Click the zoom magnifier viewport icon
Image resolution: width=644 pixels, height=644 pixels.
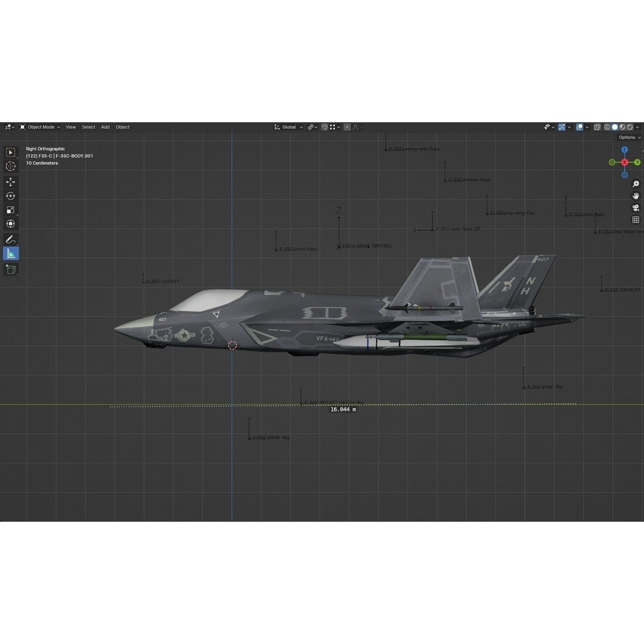(636, 184)
